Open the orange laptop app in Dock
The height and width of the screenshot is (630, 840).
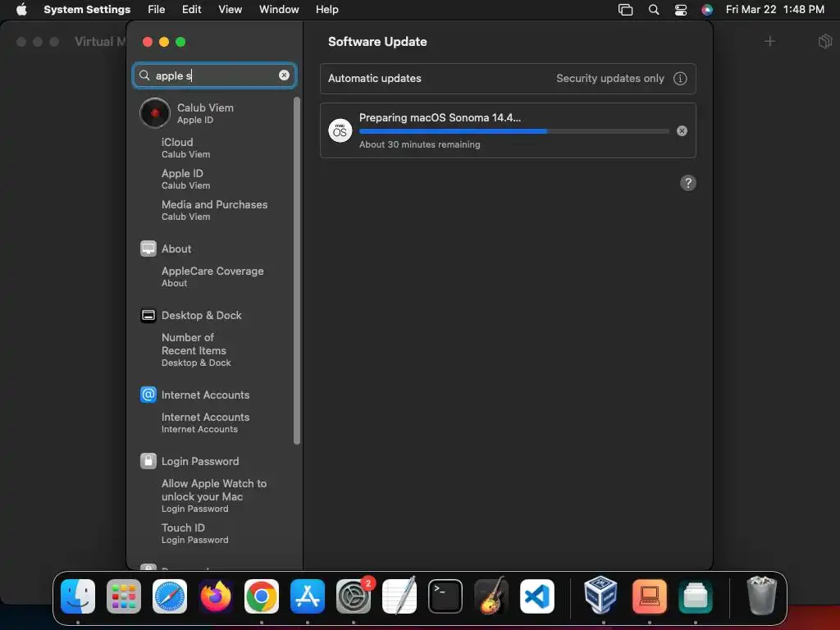click(x=650, y=596)
